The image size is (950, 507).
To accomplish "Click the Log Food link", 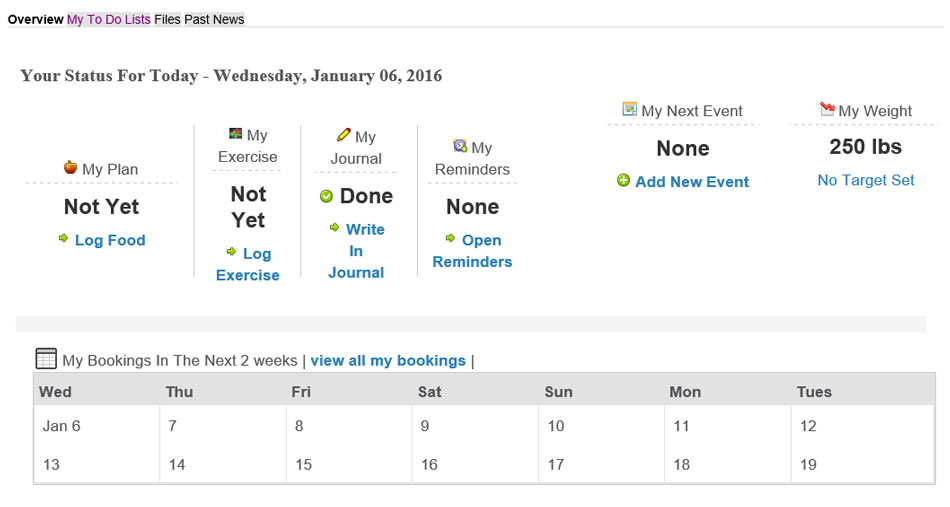I will click(110, 240).
